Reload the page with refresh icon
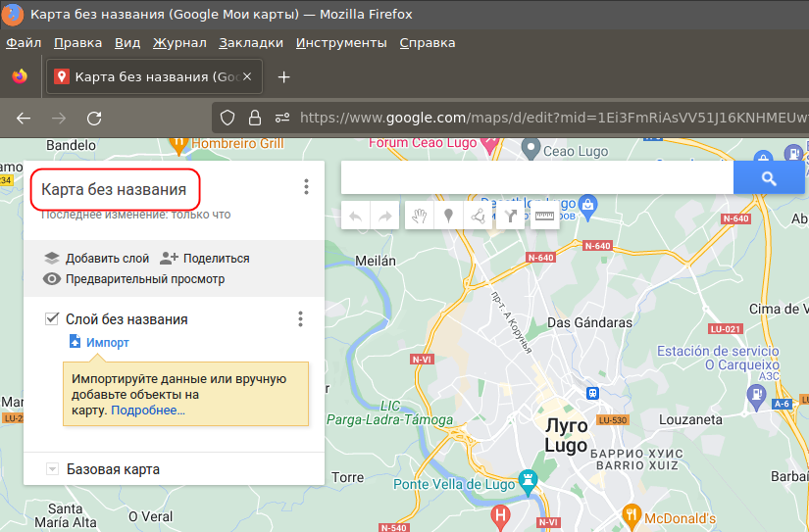Image resolution: width=809 pixels, height=532 pixels. click(x=94, y=119)
